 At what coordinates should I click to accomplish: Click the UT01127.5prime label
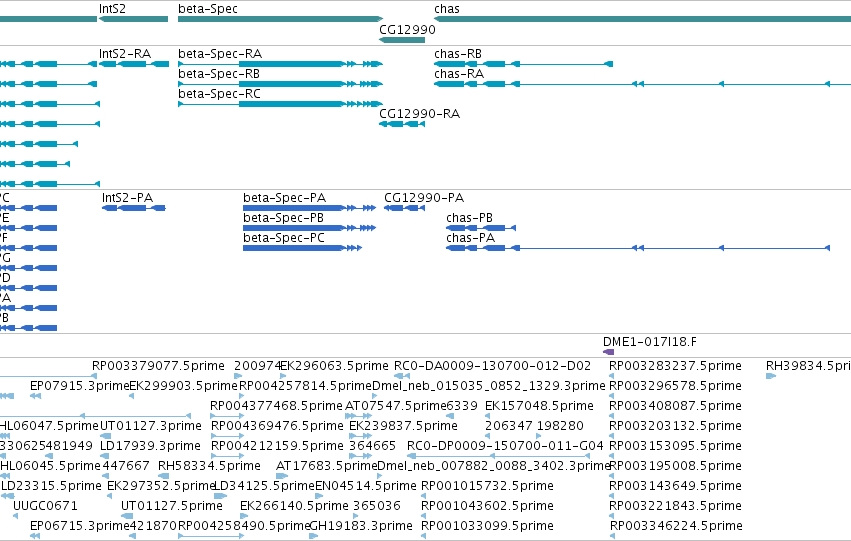point(172,506)
